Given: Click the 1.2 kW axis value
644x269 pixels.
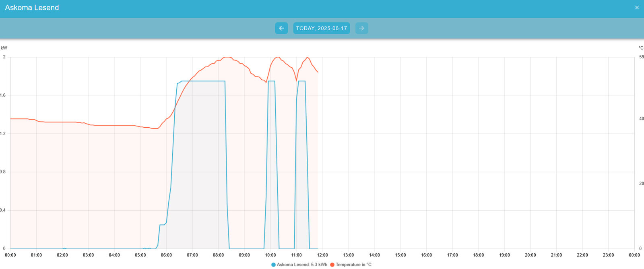Looking at the screenshot, I should (3, 134).
